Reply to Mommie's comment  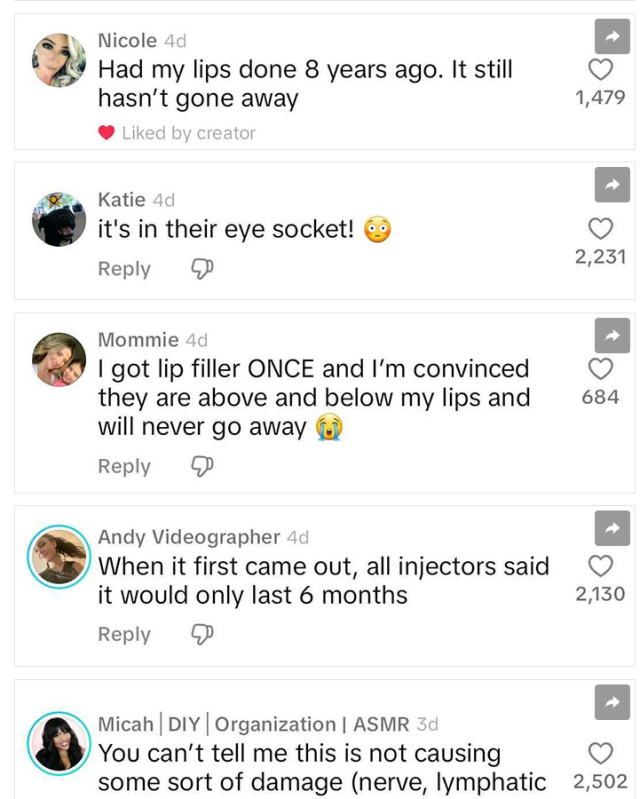(124, 466)
